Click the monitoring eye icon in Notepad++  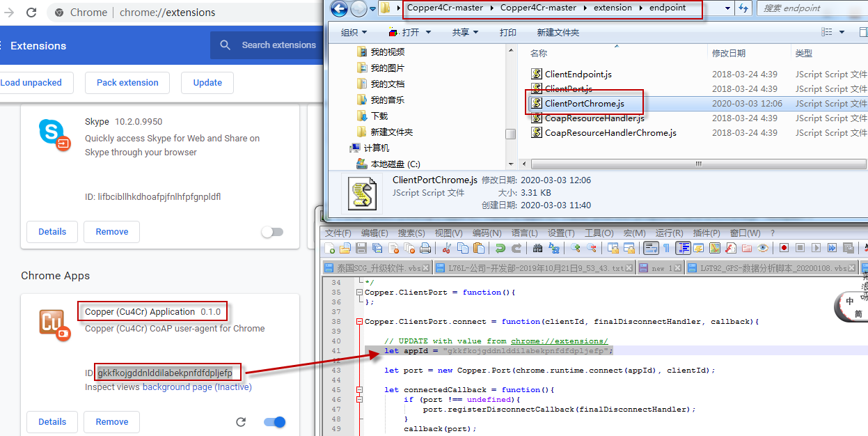(x=763, y=248)
